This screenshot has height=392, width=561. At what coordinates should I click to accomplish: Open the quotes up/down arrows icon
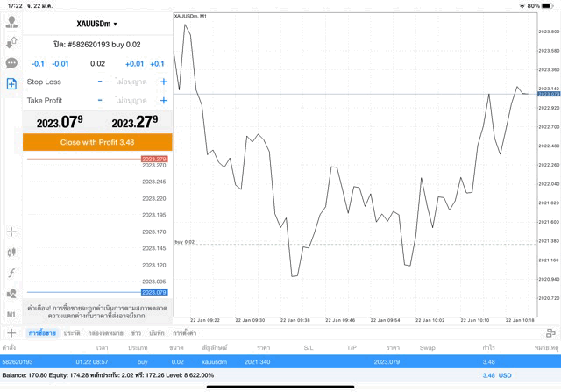point(11,43)
